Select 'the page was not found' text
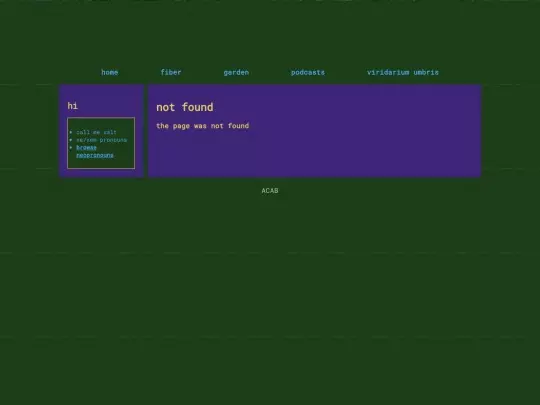 click(202, 126)
